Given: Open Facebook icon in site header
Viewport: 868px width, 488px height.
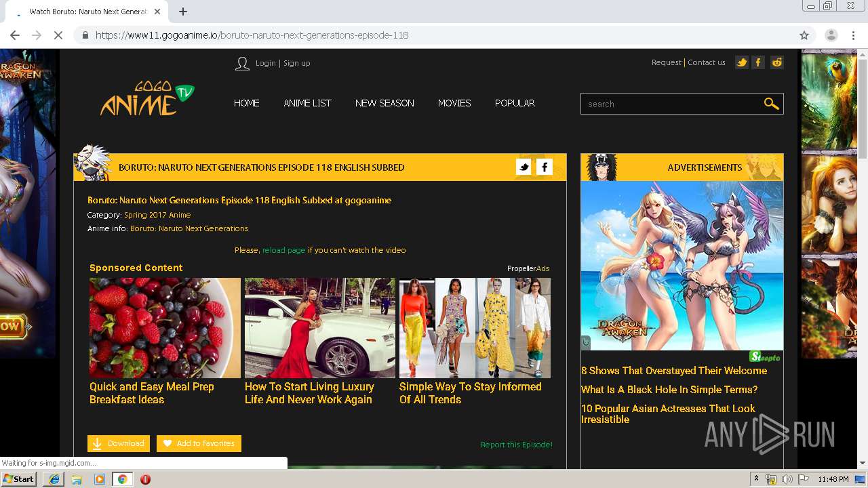Looking at the screenshot, I should (759, 62).
